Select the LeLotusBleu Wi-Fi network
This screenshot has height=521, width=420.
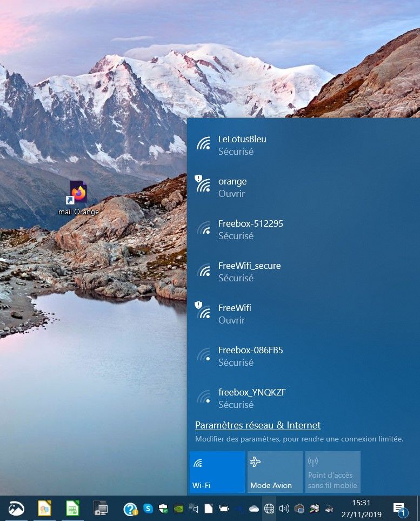coord(242,145)
